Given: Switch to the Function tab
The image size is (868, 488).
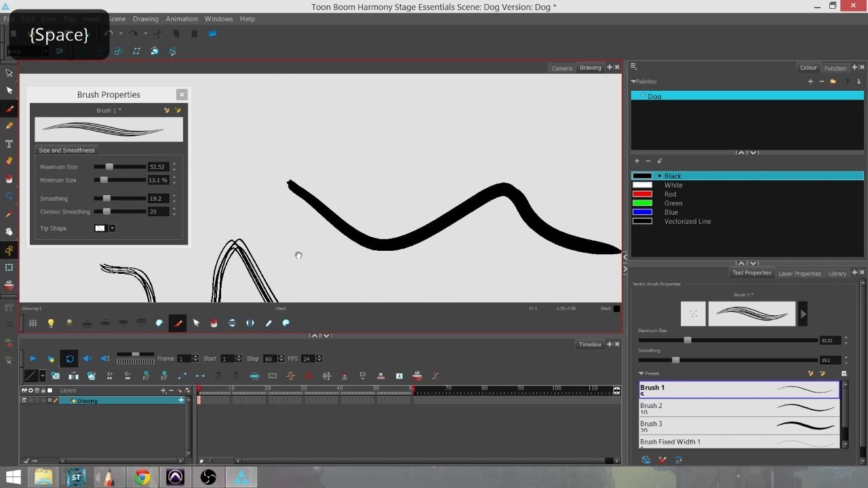Looking at the screenshot, I should 835,68.
